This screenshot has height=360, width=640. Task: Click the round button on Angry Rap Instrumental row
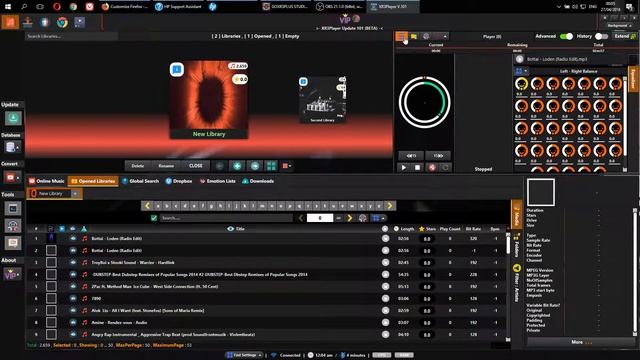click(385, 334)
